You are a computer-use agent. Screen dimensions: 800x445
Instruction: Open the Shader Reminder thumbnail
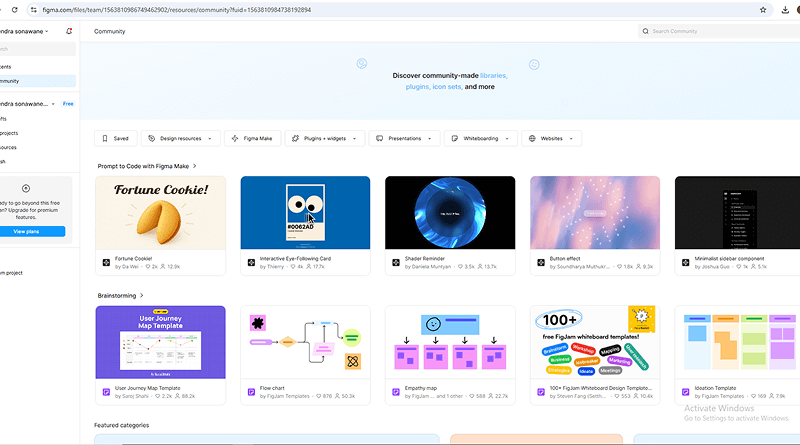coord(450,212)
